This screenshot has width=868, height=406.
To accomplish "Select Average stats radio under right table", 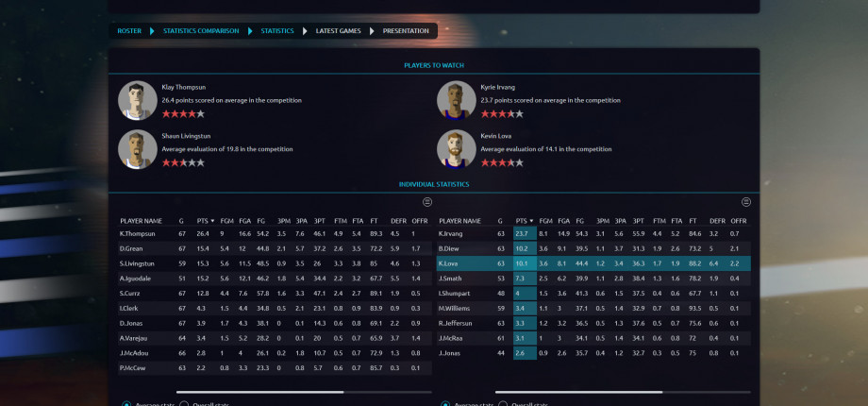I will tap(445, 404).
